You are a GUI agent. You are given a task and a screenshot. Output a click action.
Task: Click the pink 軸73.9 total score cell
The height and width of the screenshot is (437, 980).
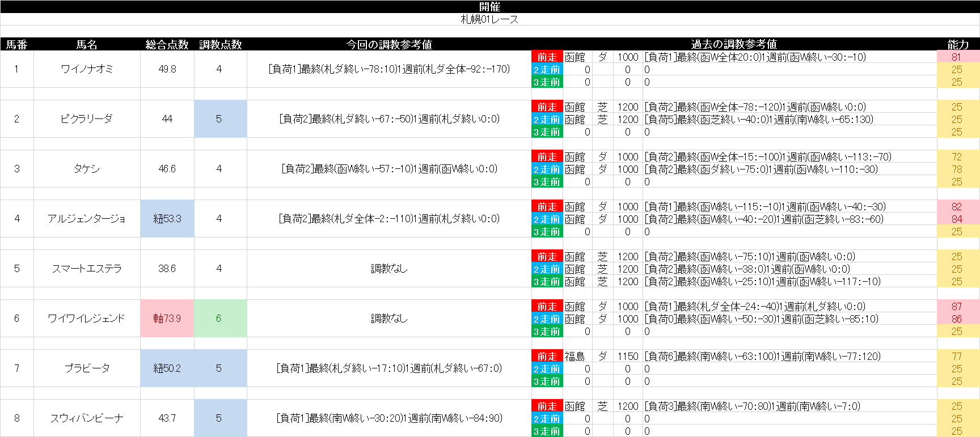point(167,319)
